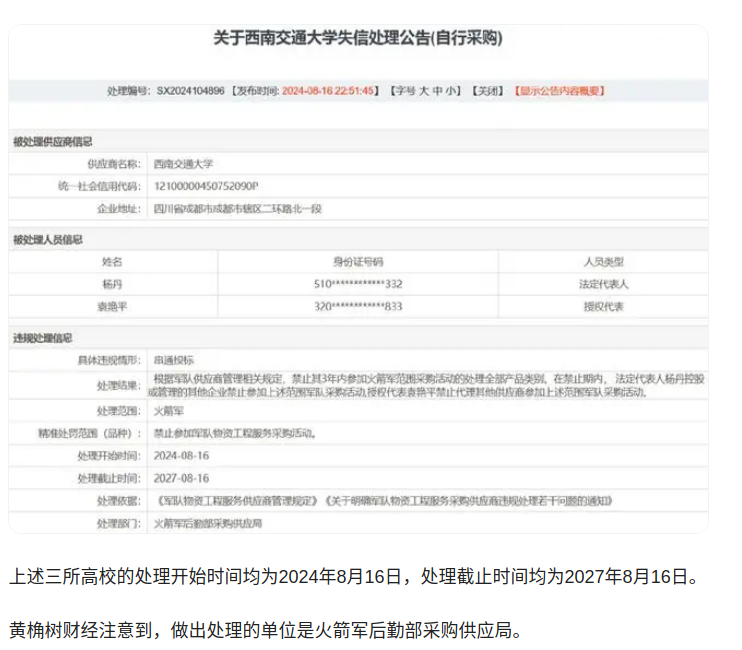This screenshot has height=650, width=742.
Task: Click the label 具体违规情形
Action: click(109, 360)
